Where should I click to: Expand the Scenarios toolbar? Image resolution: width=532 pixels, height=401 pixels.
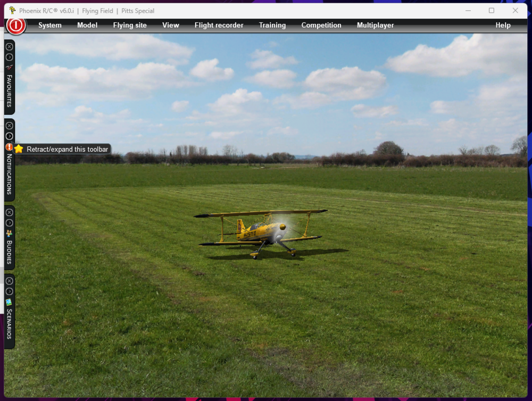tap(9, 291)
